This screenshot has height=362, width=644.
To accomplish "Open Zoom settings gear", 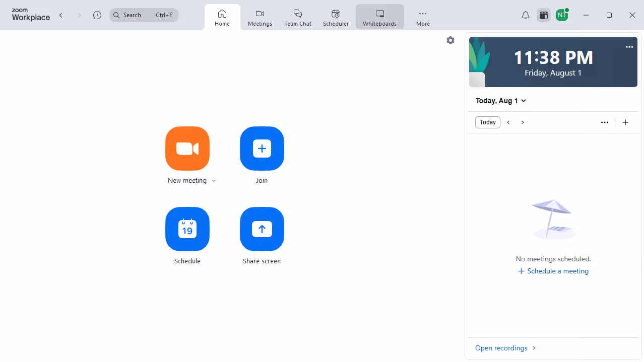I will pos(450,40).
